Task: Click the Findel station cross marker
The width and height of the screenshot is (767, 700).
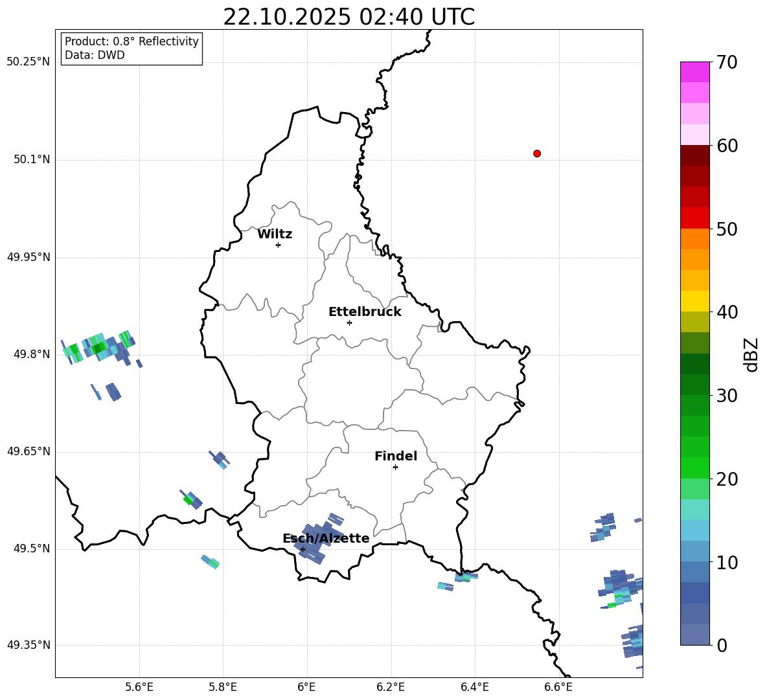Action: (395, 468)
